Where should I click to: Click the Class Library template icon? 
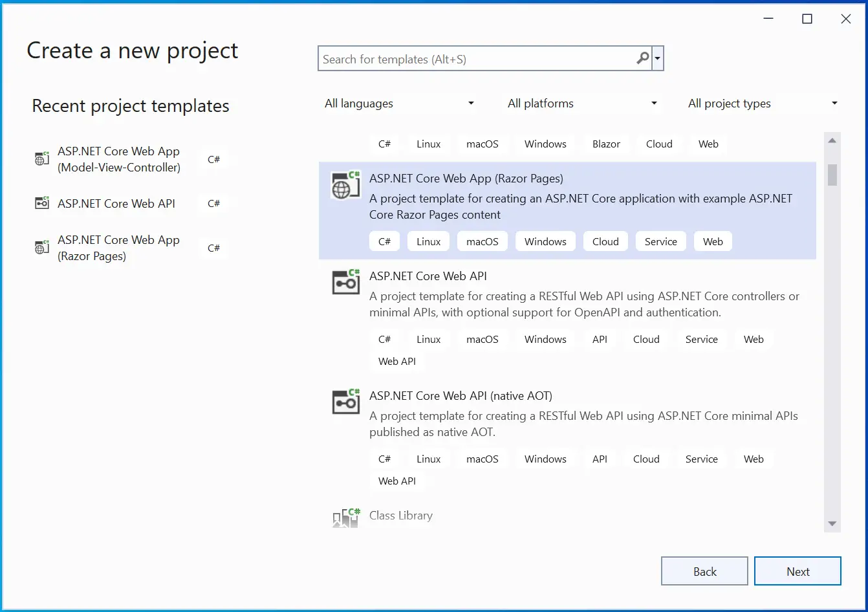pyautogui.click(x=345, y=518)
